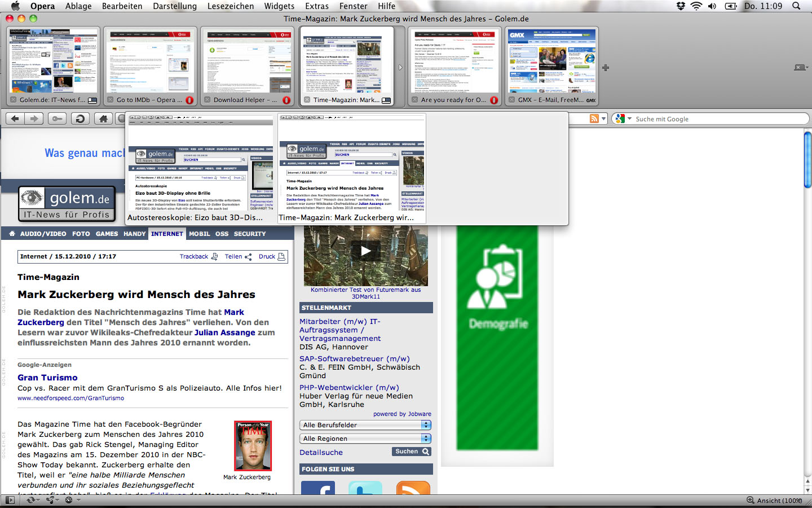Expand the Alle Berufsfelder dropdown

coord(426,425)
